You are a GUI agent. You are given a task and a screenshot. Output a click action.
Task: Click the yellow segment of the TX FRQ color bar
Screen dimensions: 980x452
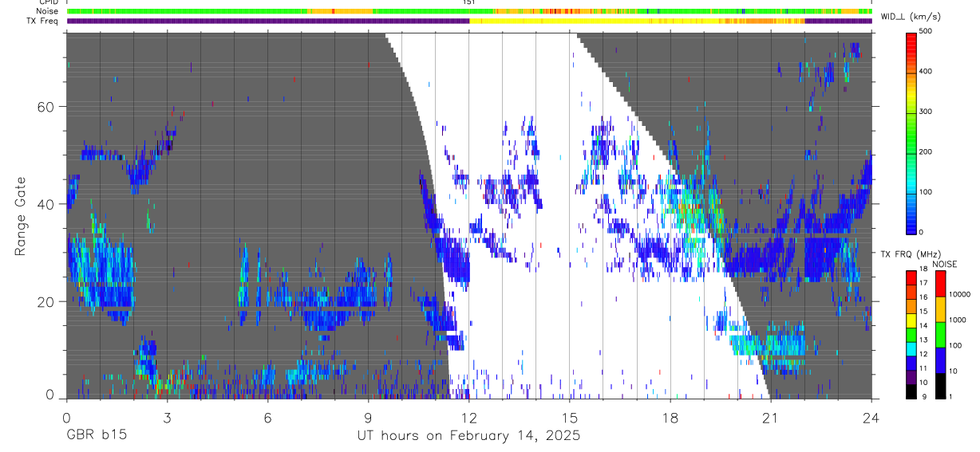tap(912, 320)
